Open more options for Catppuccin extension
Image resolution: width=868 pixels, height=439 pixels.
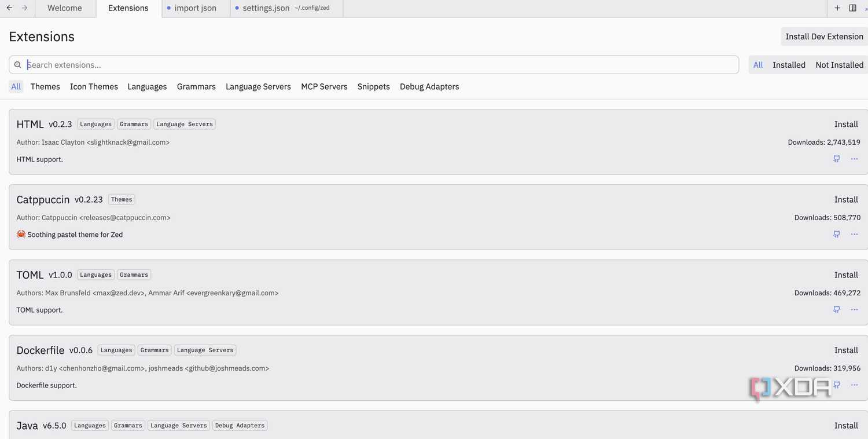pyautogui.click(x=854, y=234)
